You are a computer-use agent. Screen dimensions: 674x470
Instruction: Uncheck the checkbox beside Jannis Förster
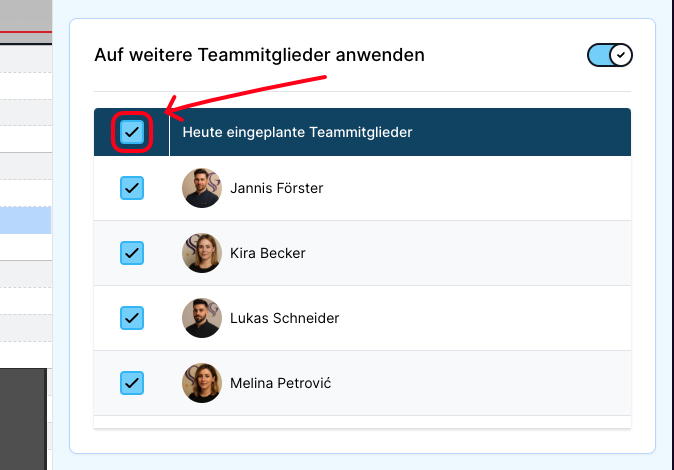132,188
